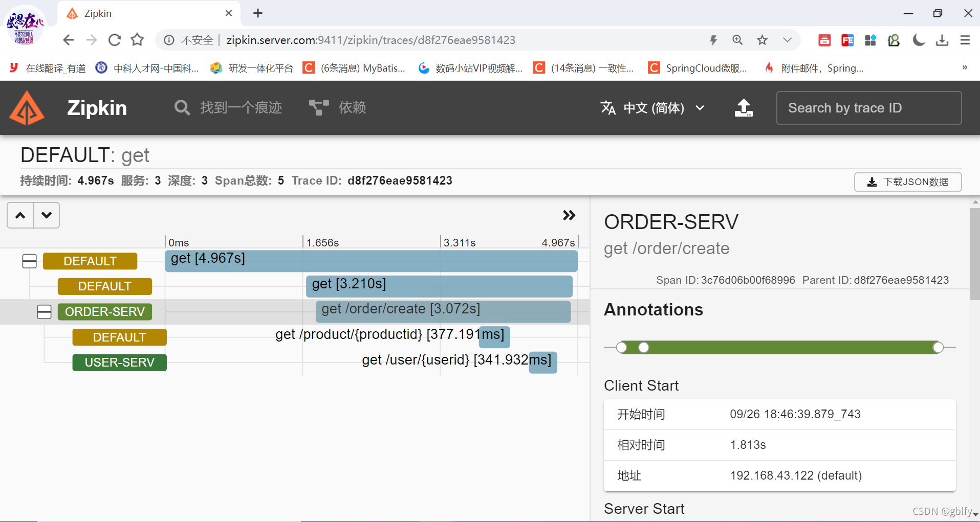This screenshot has width=980, height=522.
Task: Select the USER-SERV service label
Action: (120, 362)
